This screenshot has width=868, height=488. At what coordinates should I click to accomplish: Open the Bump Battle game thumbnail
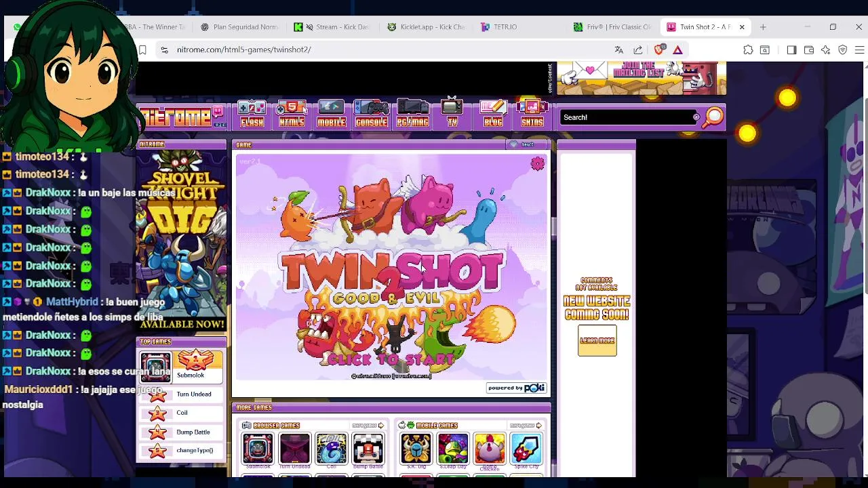(x=368, y=449)
